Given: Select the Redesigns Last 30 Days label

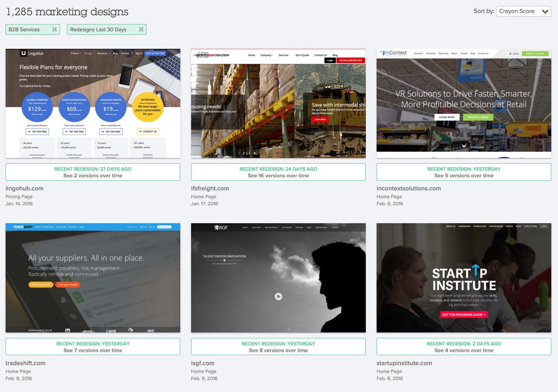Looking at the screenshot, I should [x=98, y=29].
